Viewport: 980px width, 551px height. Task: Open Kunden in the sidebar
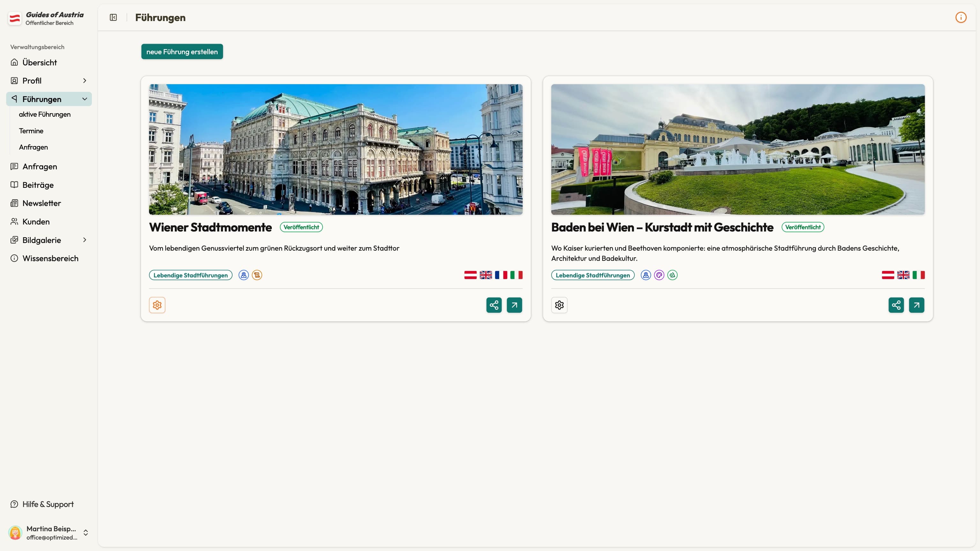49,222
